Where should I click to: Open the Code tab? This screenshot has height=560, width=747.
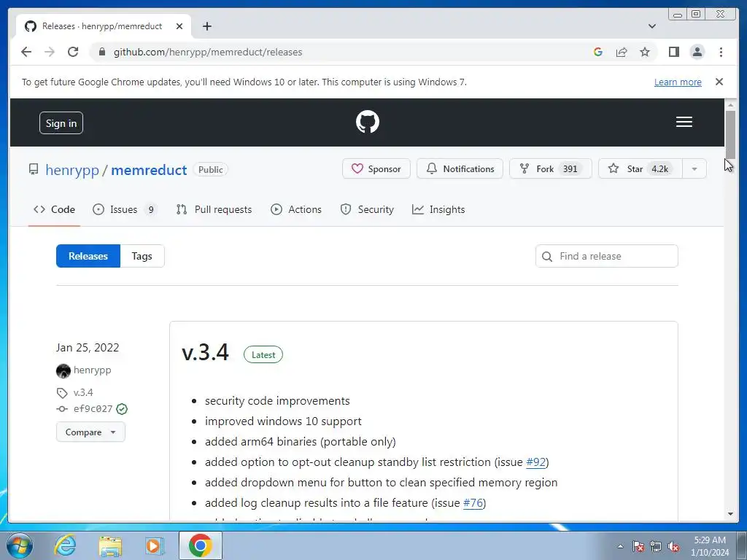(x=54, y=209)
